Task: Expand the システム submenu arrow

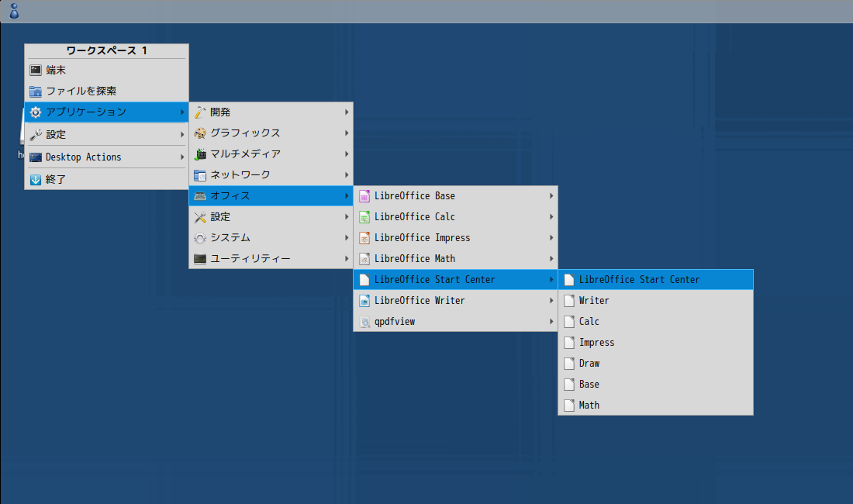Action: (347, 237)
